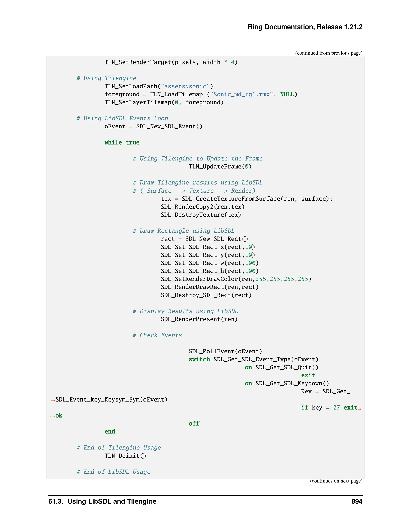The image size is (411, 532).
Task: Click the '(continues on next page)' note
Action: (x=336, y=481)
